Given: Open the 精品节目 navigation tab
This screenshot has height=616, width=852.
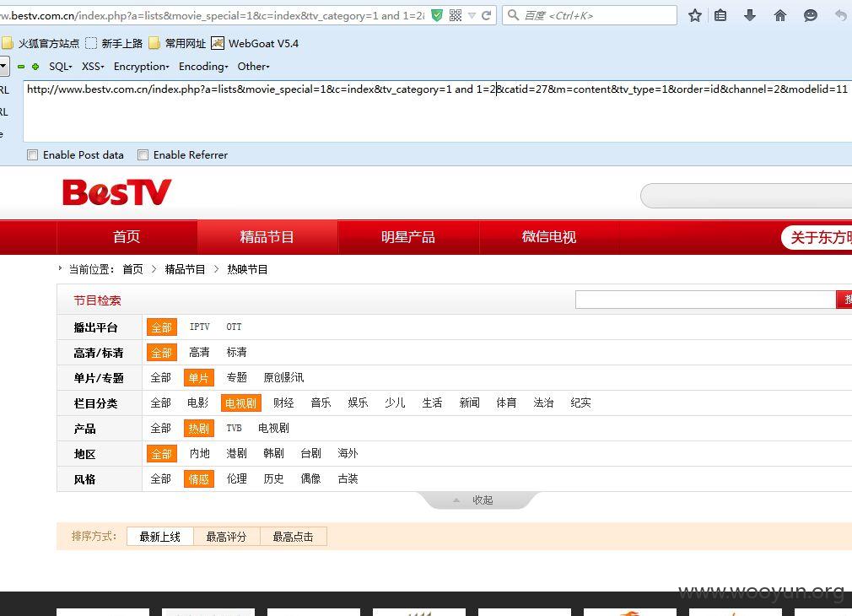Looking at the screenshot, I should [x=267, y=237].
